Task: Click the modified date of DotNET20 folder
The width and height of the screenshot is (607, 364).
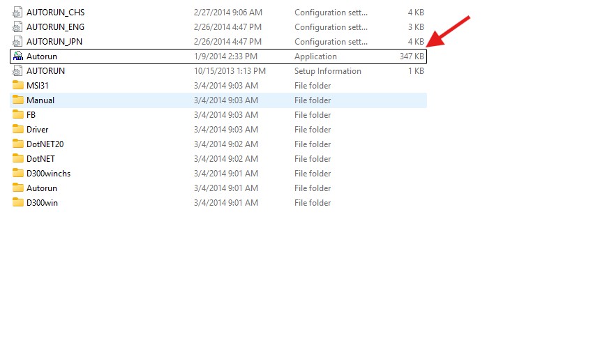Action: [226, 144]
